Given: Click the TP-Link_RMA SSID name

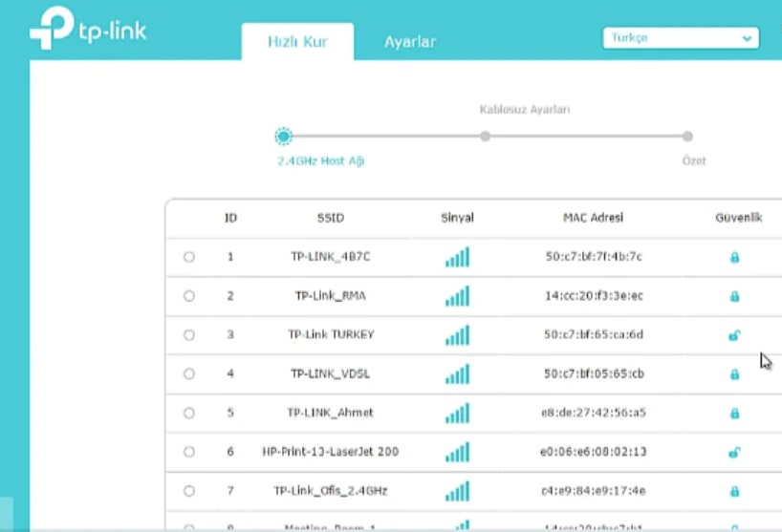Looking at the screenshot, I should pyautogui.click(x=330, y=296).
